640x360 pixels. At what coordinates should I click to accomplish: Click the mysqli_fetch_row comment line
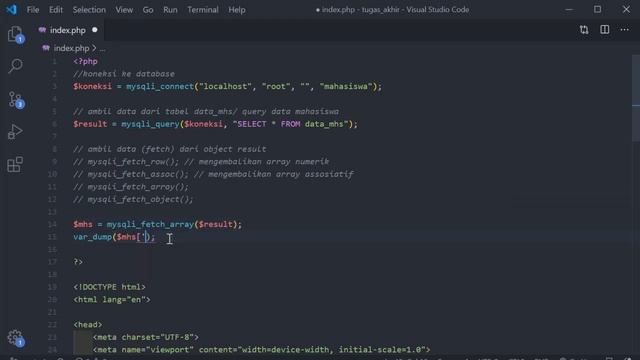pos(201,162)
